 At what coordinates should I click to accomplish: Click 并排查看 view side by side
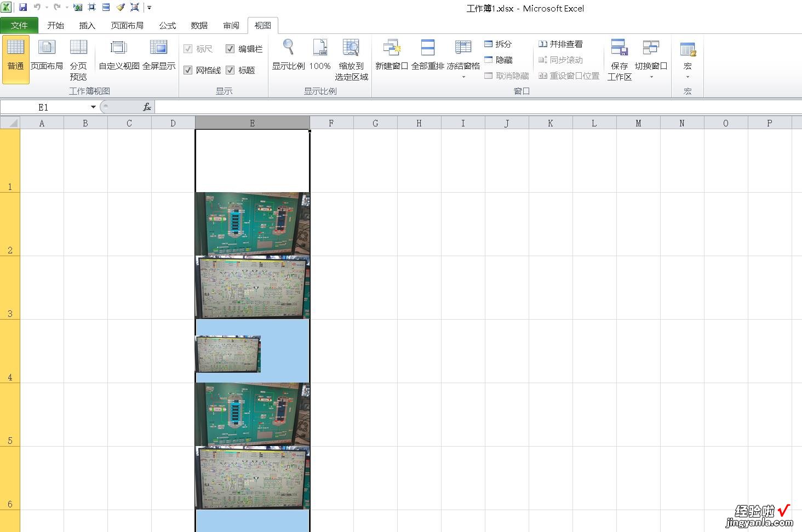[560, 44]
